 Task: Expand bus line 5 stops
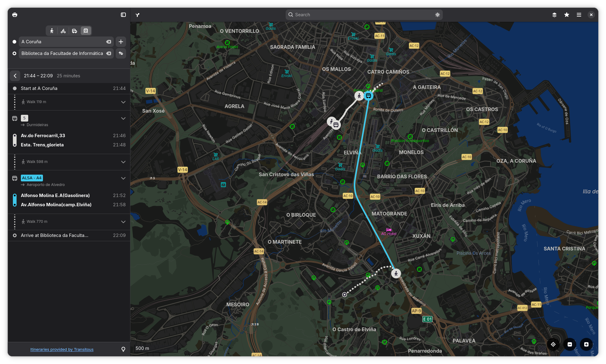click(123, 118)
